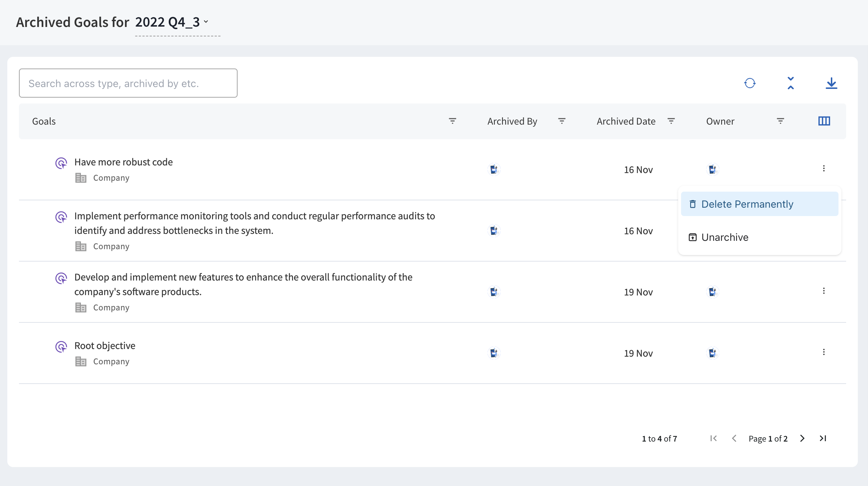Click the collapse all rows icon
Image resolution: width=868 pixels, height=486 pixels.
pyautogui.click(x=790, y=83)
